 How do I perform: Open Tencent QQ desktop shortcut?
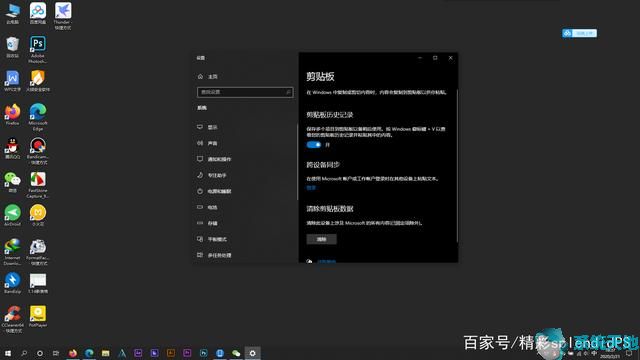13,148
